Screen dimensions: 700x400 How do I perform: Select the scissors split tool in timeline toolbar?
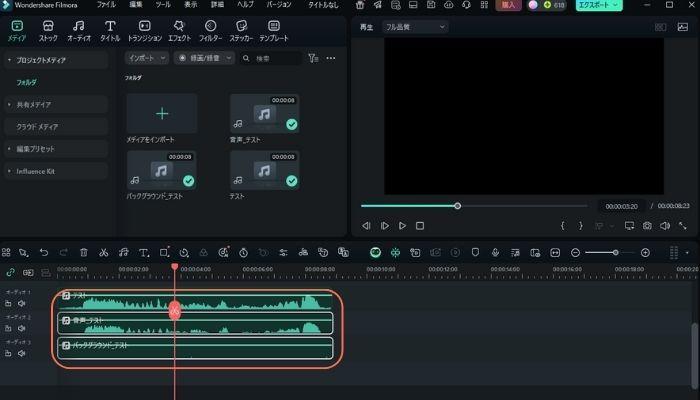[x=103, y=253]
